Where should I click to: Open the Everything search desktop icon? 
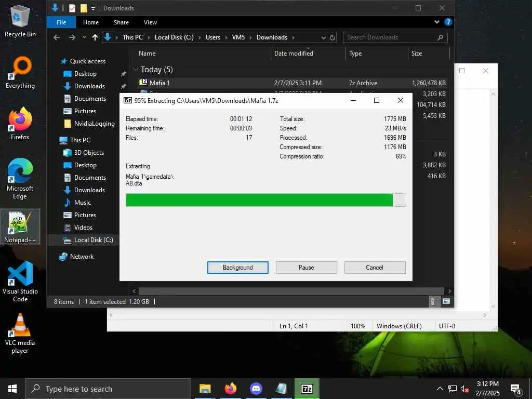pos(20,72)
